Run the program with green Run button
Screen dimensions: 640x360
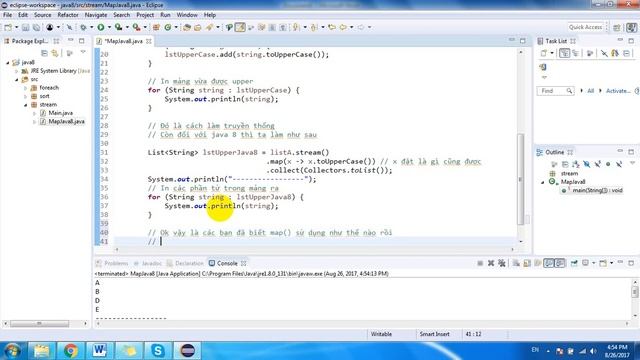pos(100,27)
